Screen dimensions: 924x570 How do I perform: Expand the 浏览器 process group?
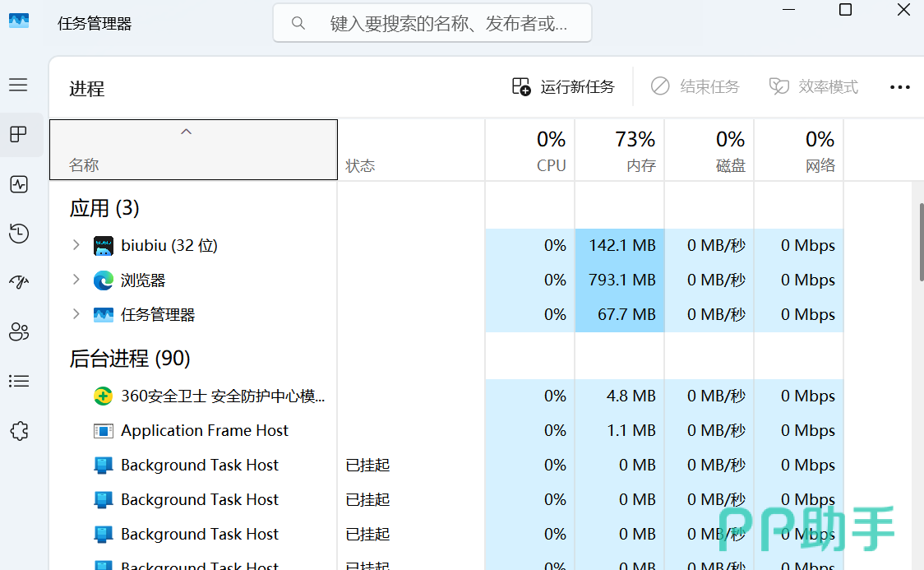tap(76, 280)
